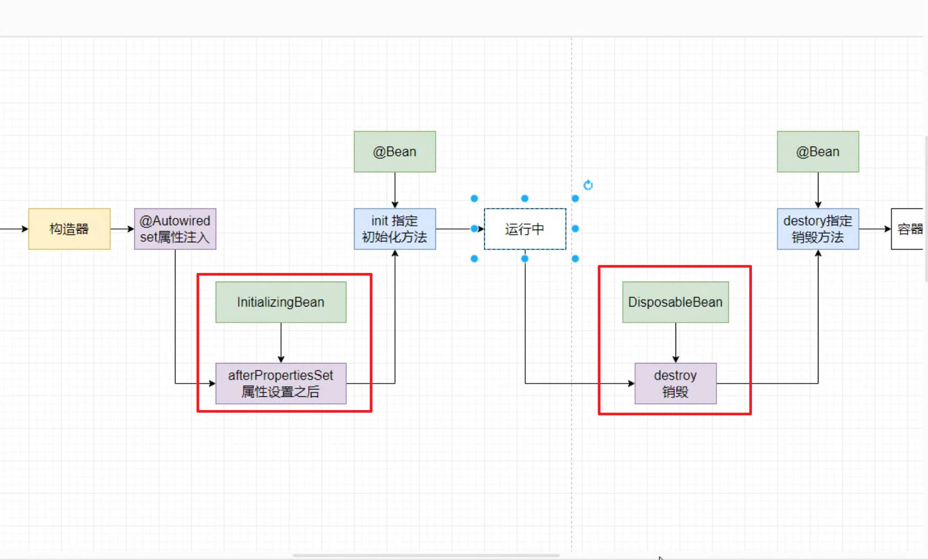The width and height of the screenshot is (928, 560).
Task: Select the yellow 构造器 node
Action: 69,229
